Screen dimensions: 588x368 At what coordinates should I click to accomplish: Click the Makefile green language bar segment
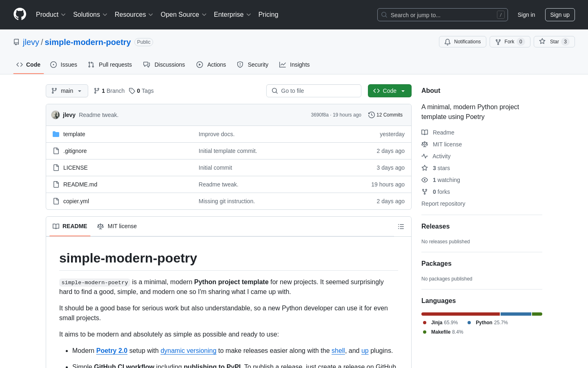coord(537,314)
